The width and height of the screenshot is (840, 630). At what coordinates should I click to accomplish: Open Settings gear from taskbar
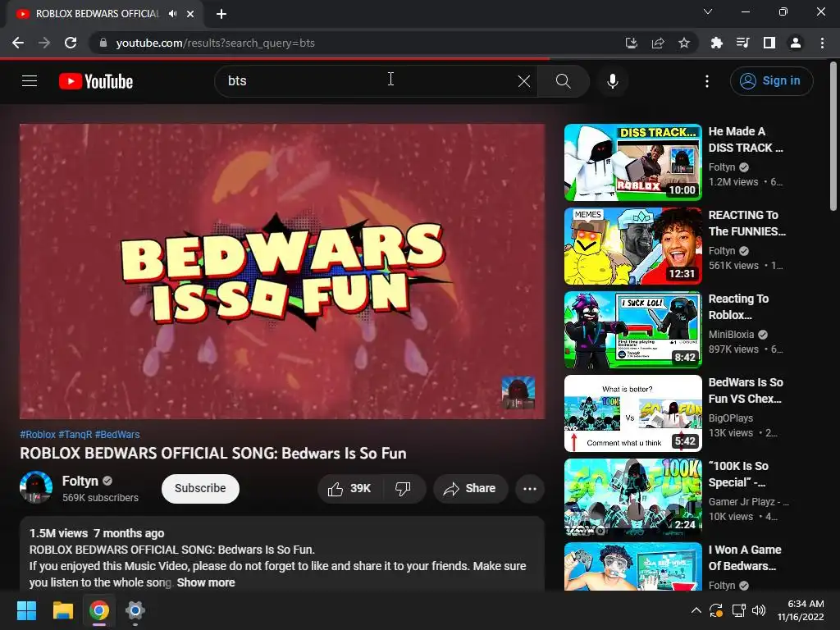[135, 610]
